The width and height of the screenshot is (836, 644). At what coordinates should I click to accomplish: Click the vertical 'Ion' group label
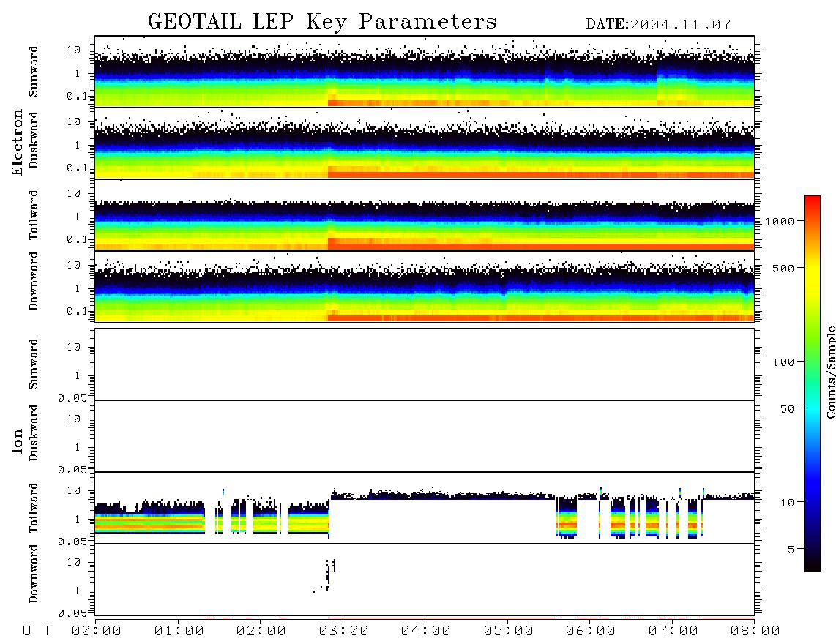[18, 441]
